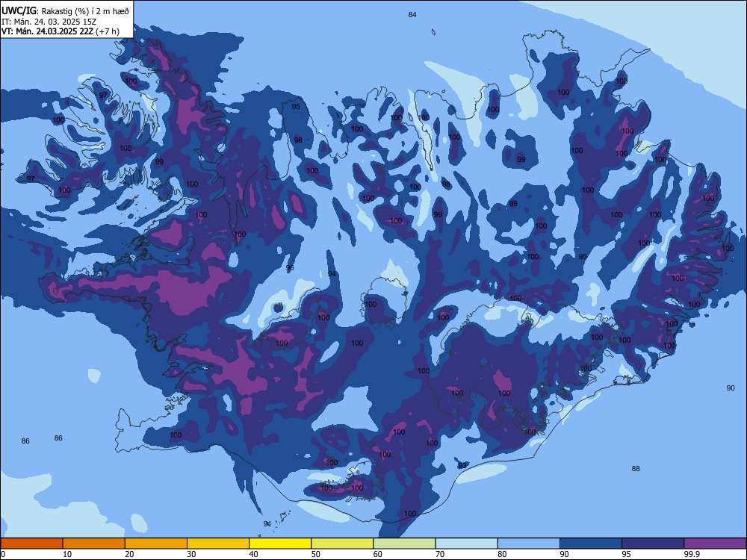Click the pale yellow 50–60 legend swatch
The height and width of the screenshot is (560, 747).
point(342,544)
